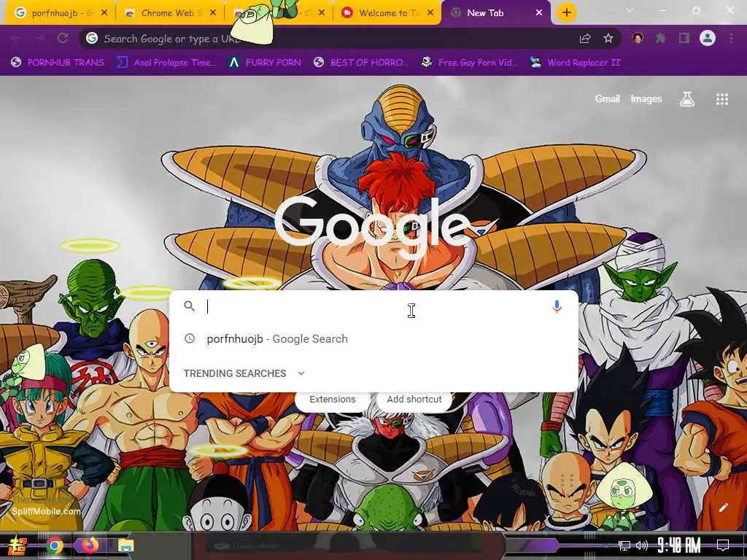Screen dimensions: 747x560
Task: Click the share page icon in address bar
Action: click(x=584, y=38)
